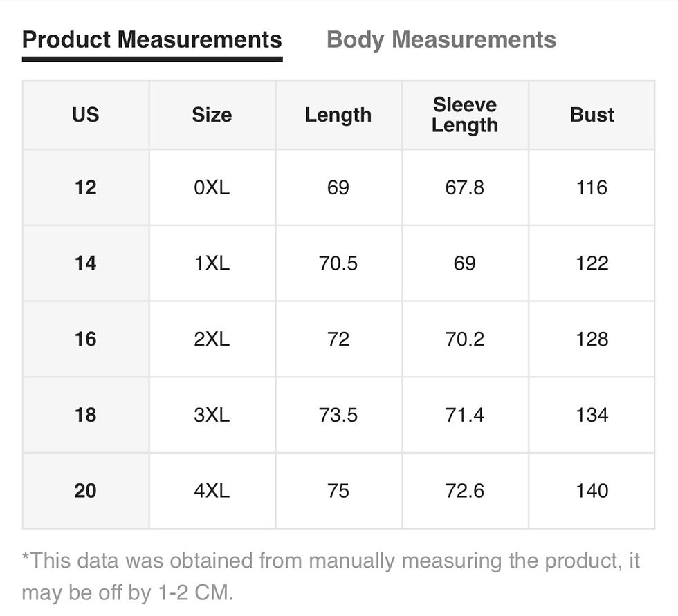The height and width of the screenshot is (616, 678).
Task: Select US size 20 row label
Action: tap(86, 491)
